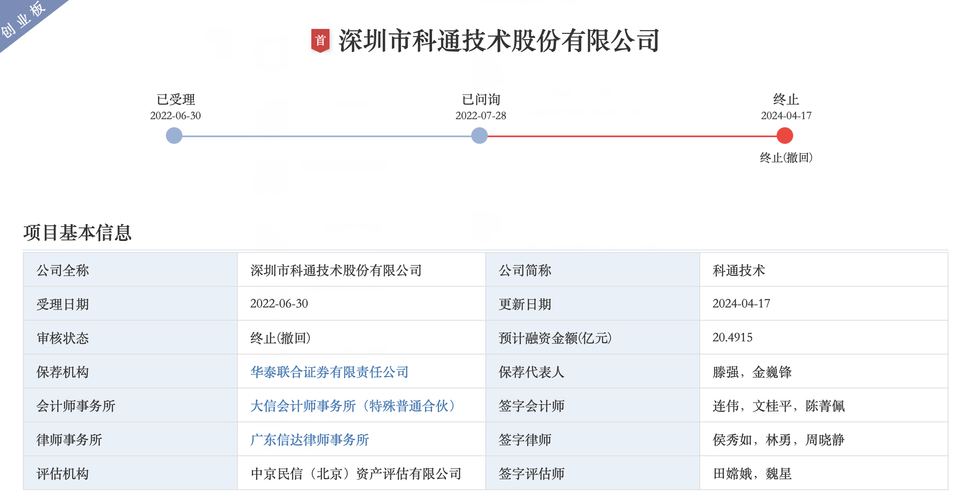The image size is (964, 500).
Task: Click the 签字会计师 label cell
Action: tap(593, 405)
